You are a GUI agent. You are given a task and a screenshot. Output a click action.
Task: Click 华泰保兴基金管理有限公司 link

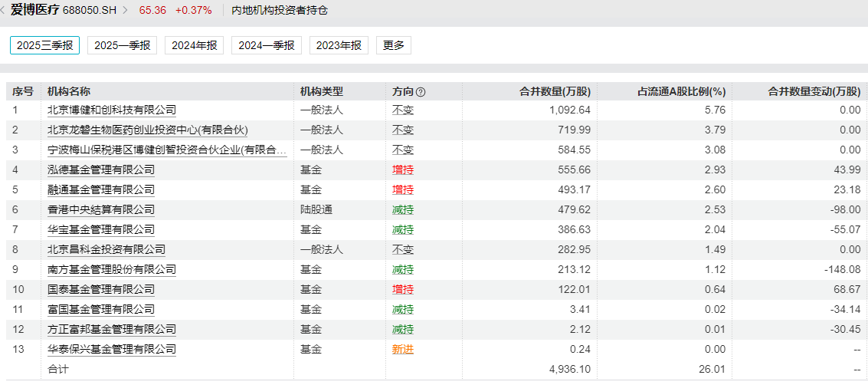(111, 349)
